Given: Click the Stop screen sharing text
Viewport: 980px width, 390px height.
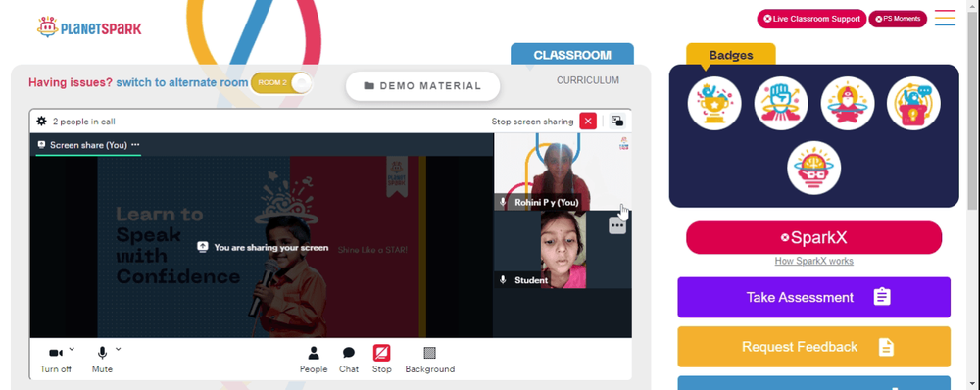Looking at the screenshot, I should coord(532,122).
